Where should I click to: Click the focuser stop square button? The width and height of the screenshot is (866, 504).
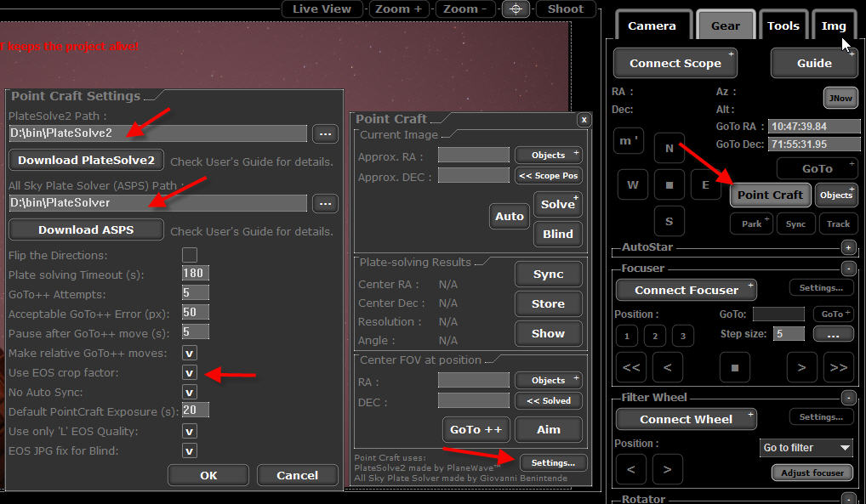point(735,367)
